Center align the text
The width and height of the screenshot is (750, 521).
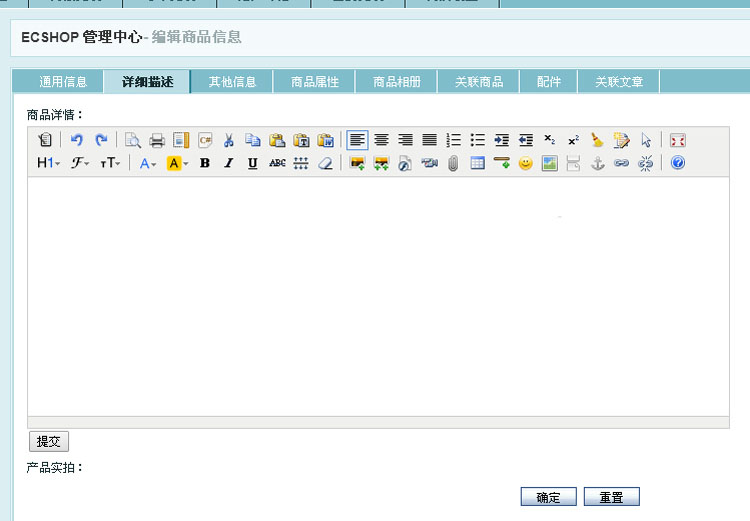pos(381,140)
